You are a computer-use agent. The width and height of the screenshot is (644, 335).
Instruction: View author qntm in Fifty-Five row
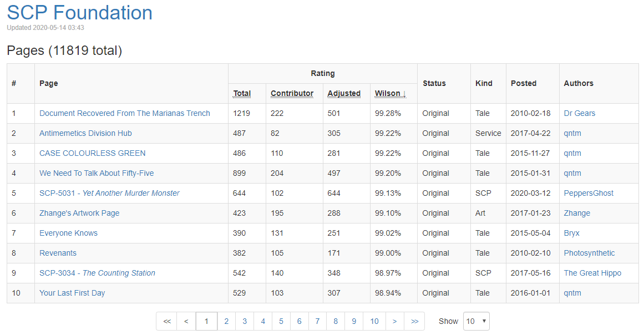(572, 173)
